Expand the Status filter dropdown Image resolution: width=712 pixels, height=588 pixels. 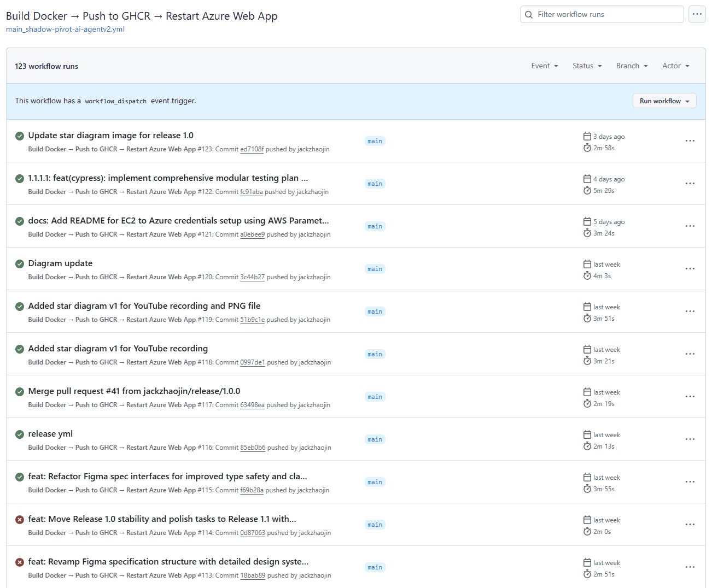(x=587, y=66)
